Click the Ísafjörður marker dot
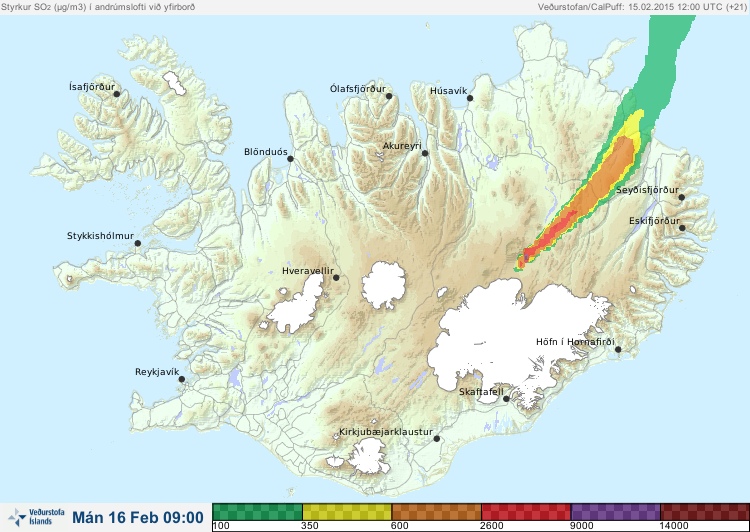The height and width of the screenshot is (532, 750). coord(116,94)
